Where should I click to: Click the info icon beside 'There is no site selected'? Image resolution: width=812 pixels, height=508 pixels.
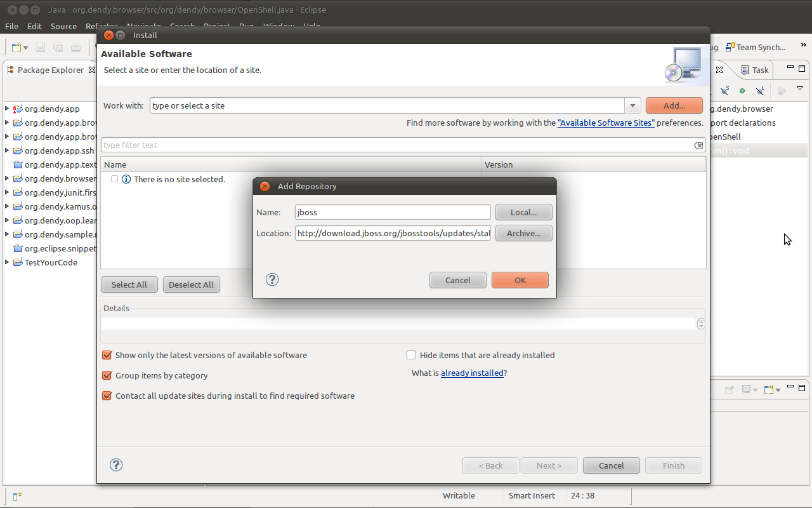coord(126,179)
